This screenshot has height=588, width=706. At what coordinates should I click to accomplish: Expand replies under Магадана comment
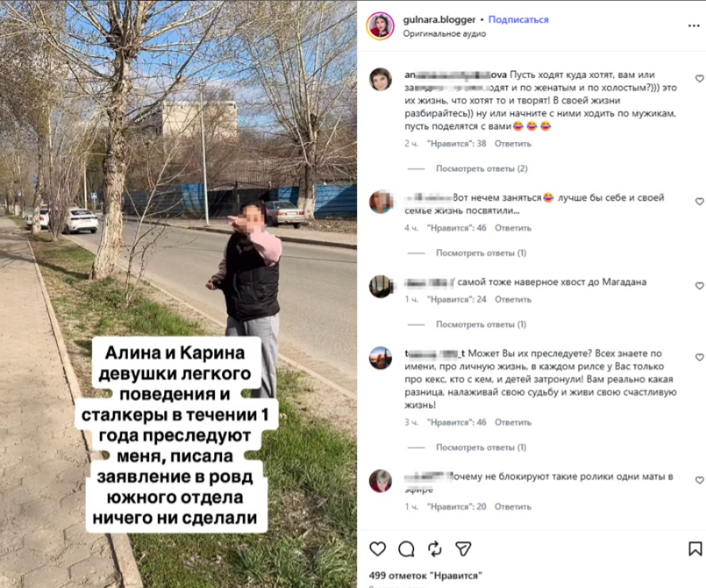[481, 325]
